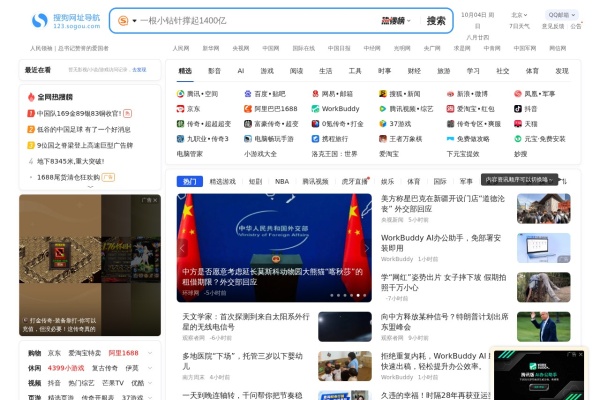Screen dimensions: 600x400
Task: Switch to the 影音 tab
Action: pos(214,71)
